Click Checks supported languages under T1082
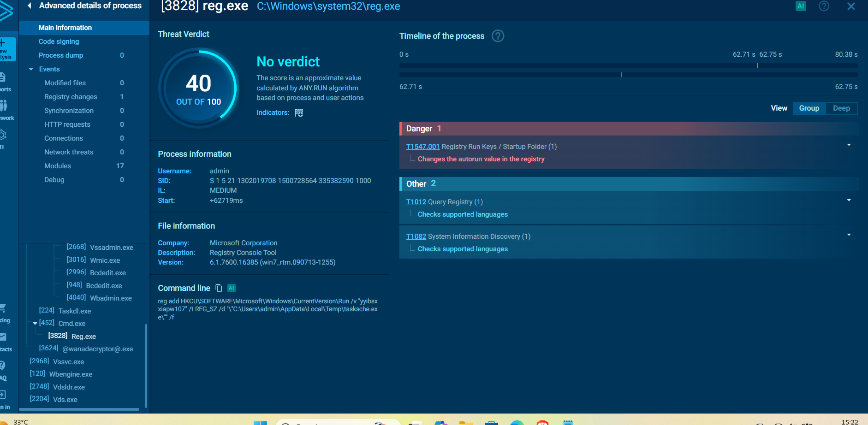868x425 pixels. click(463, 249)
